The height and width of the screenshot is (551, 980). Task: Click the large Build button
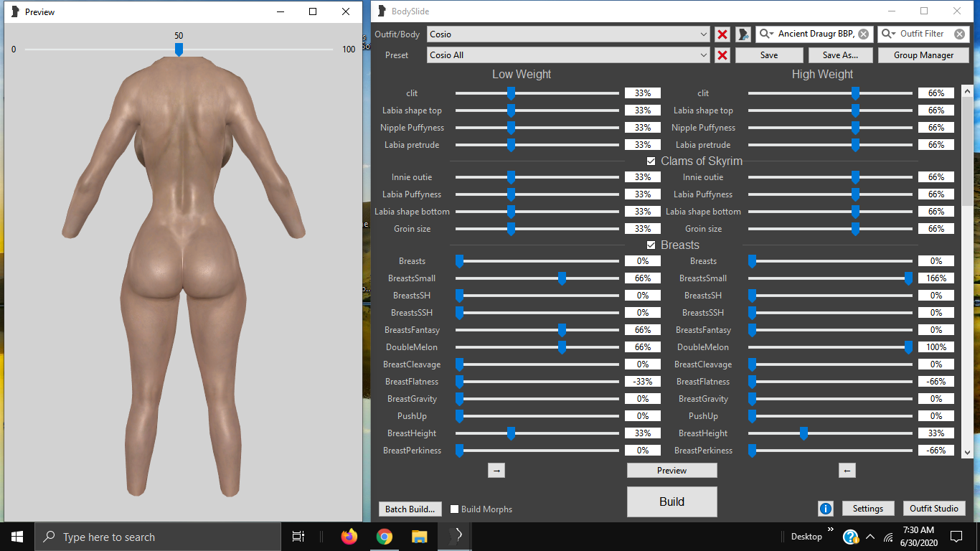pos(672,501)
